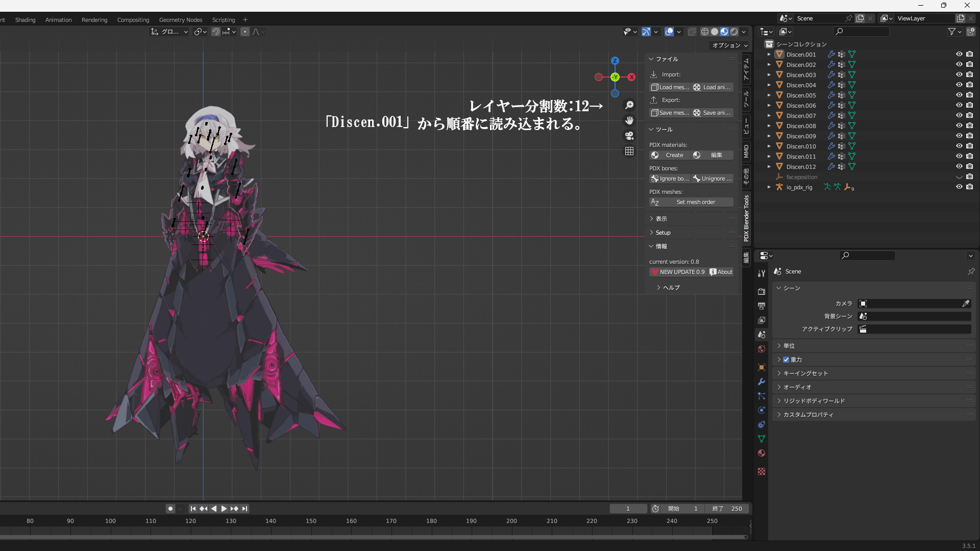The width and height of the screenshot is (980, 551).
Task: Click the current frame field
Action: (x=628, y=509)
